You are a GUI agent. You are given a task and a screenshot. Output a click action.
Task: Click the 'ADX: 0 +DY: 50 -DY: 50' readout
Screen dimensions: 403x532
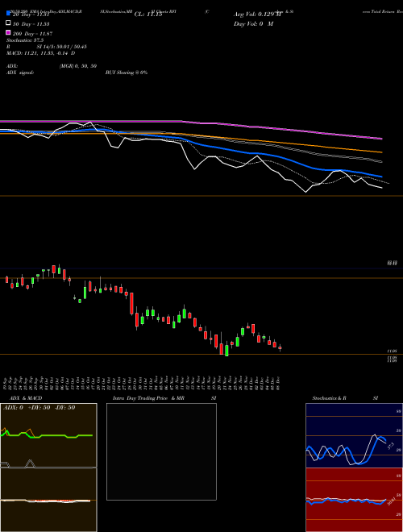pyautogui.click(x=39, y=408)
